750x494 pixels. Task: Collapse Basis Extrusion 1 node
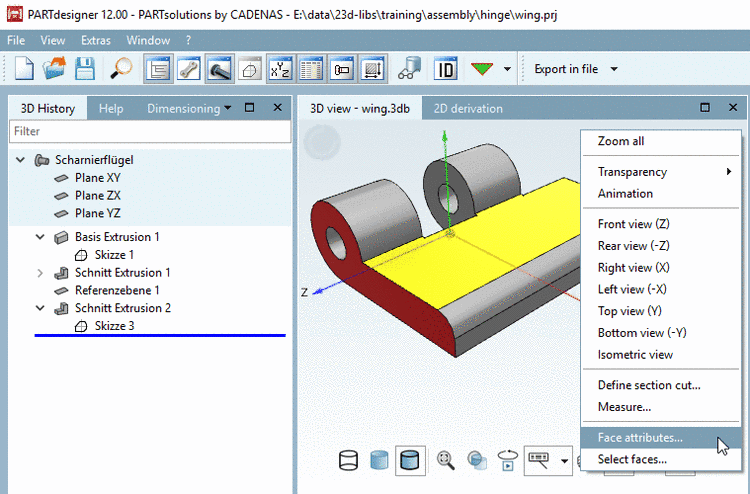click(40, 237)
